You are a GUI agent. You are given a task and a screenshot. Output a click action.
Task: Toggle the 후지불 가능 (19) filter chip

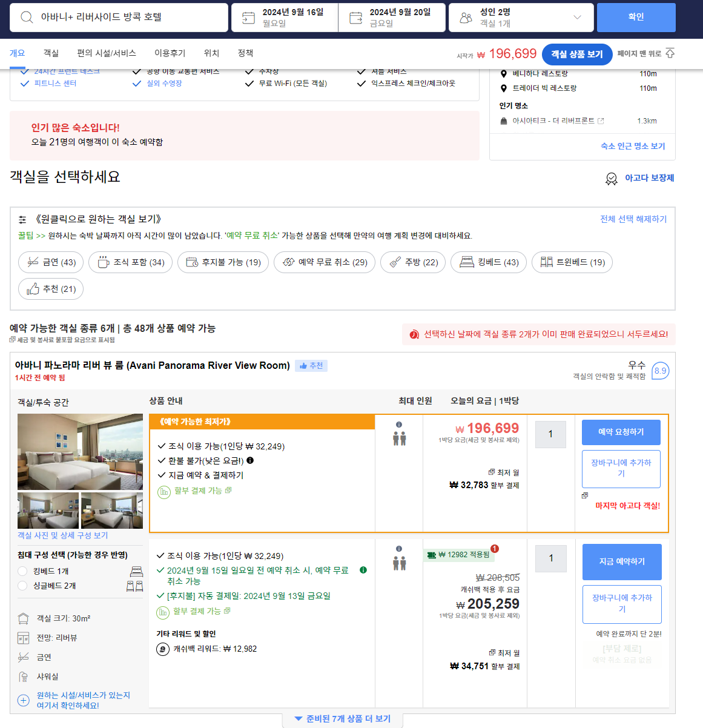[223, 262]
